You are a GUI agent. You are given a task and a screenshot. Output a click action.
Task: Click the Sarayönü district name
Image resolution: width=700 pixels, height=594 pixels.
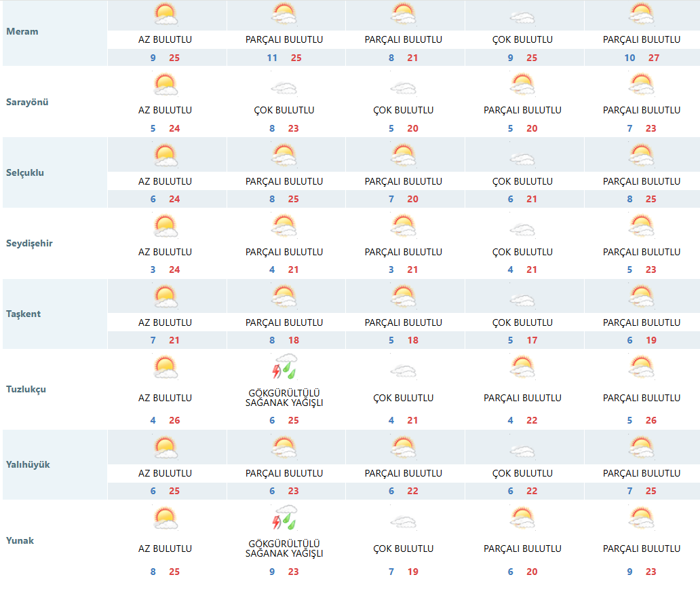[x=27, y=103]
